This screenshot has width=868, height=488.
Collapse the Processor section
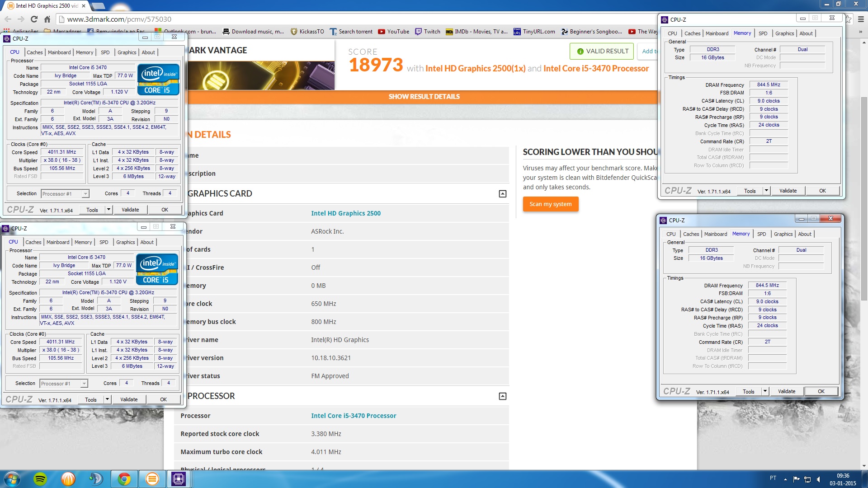pyautogui.click(x=502, y=396)
